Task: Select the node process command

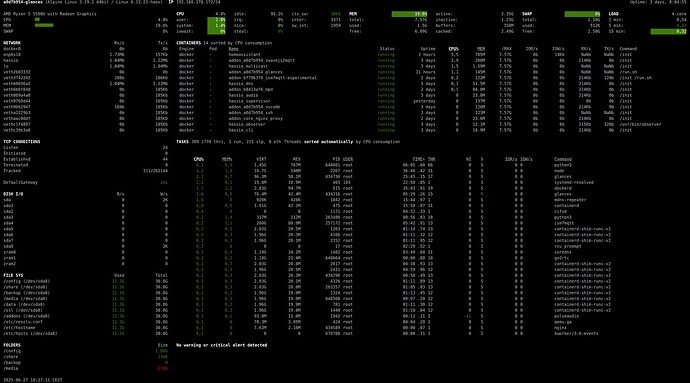Action: click(x=559, y=171)
